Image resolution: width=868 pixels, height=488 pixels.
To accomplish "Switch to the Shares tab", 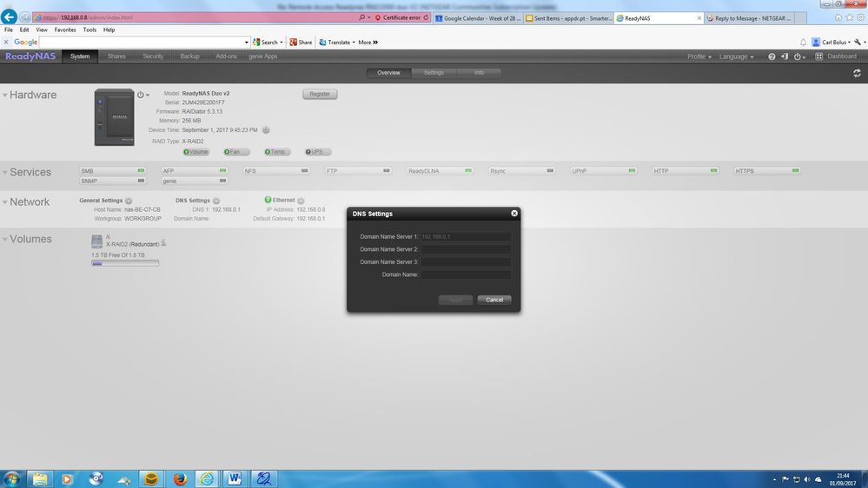I will tap(116, 56).
